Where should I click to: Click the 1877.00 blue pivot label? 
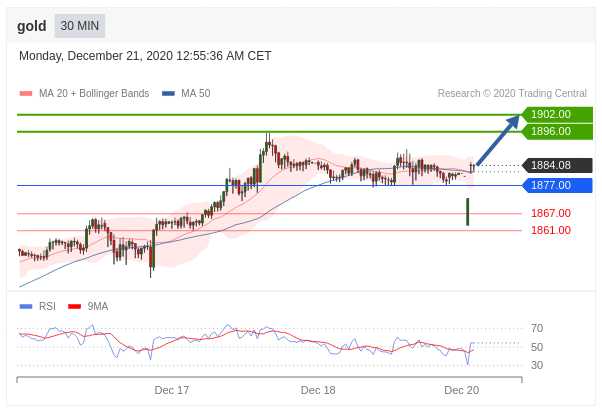click(x=557, y=185)
